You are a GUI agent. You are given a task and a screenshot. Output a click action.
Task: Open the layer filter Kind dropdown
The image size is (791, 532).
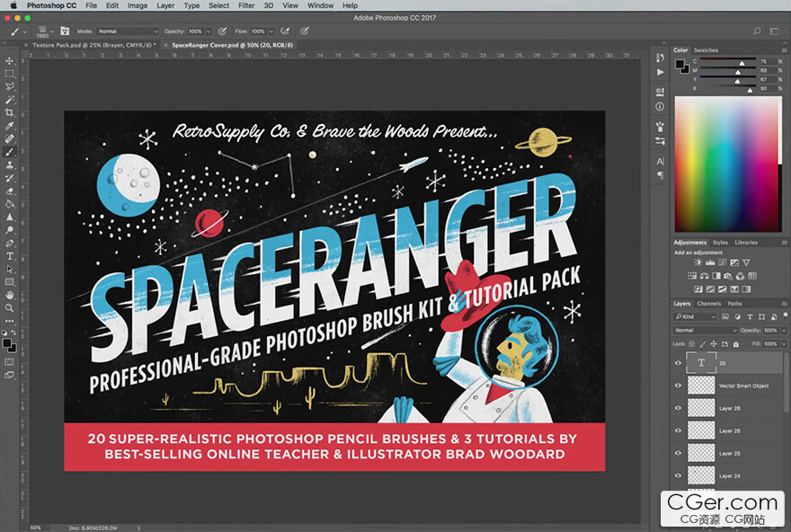696,316
